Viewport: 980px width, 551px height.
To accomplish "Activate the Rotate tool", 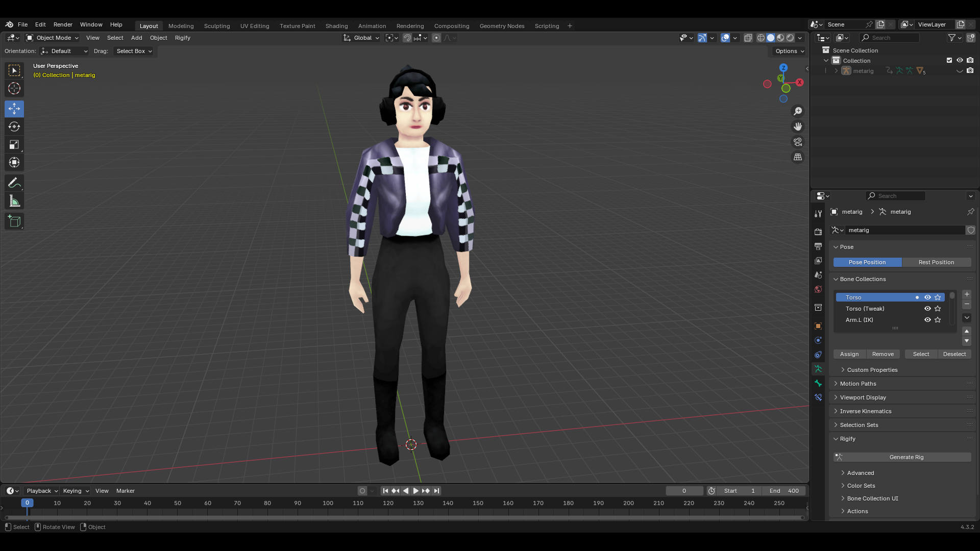I will 14,127.
